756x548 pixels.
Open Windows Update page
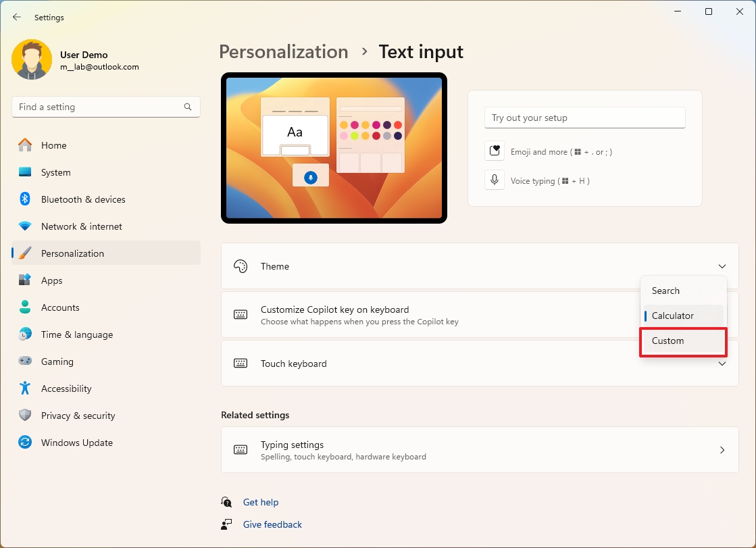click(106, 443)
